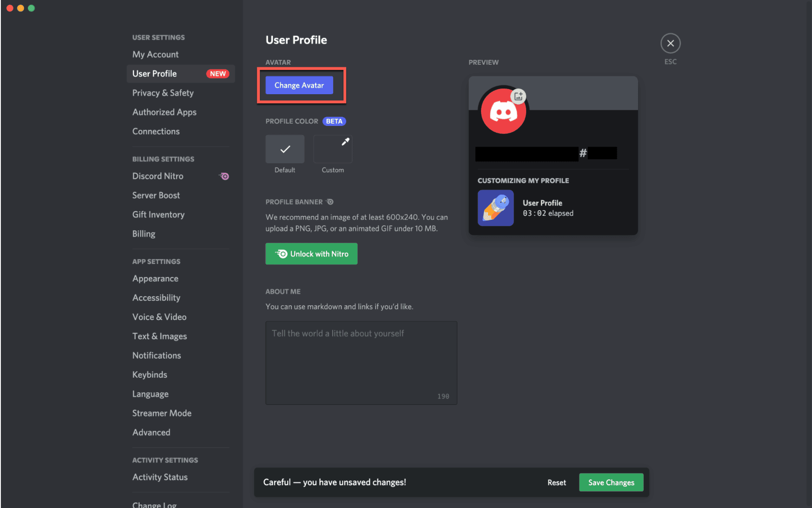Click the BETA badge next to Profile Color
The height and width of the screenshot is (508, 812).
pos(334,121)
